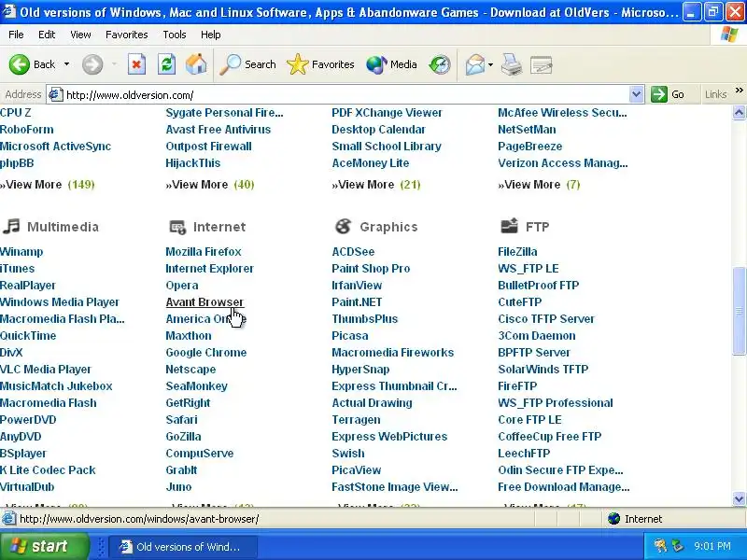This screenshot has width=747, height=560.
Task: Open the HijackThis link
Action: coord(193,162)
